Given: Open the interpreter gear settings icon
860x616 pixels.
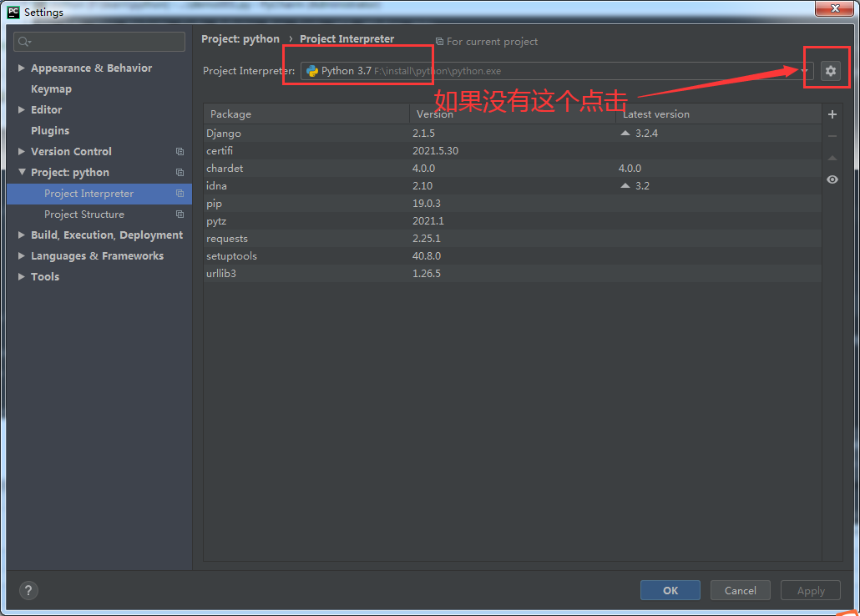Looking at the screenshot, I should 831,71.
